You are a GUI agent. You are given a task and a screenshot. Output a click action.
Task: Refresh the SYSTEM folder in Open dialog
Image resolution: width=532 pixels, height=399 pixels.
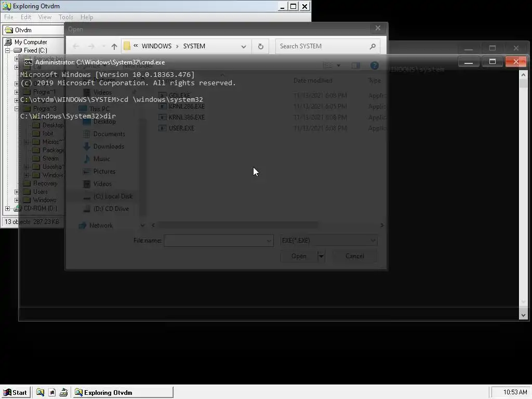click(261, 46)
